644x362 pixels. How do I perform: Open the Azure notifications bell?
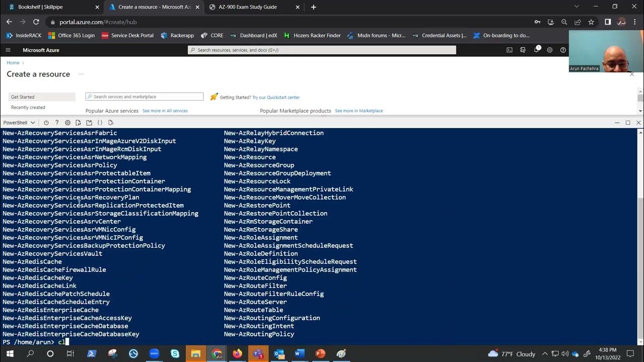coord(536,50)
